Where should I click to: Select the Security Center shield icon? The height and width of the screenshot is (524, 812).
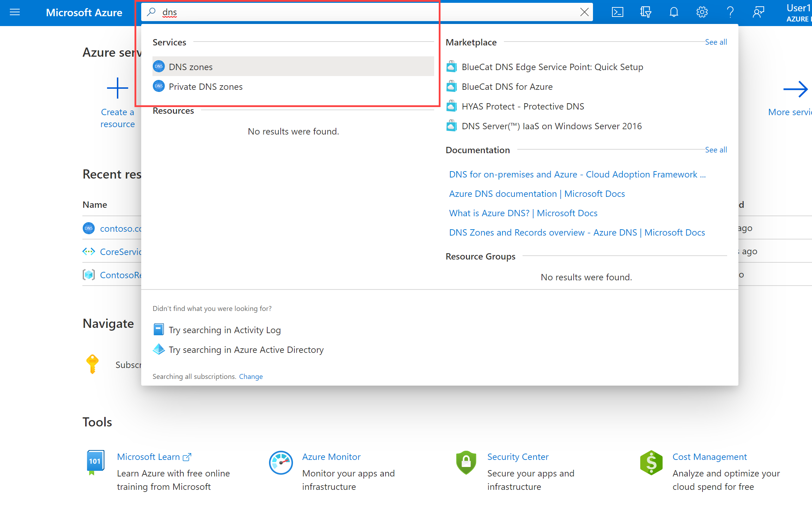coord(466,462)
